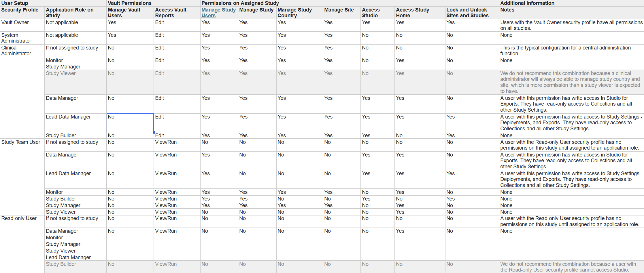The width and height of the screenshot is (644, 273).
Task: Click the Security Profile column header
Action: (20, 10)
